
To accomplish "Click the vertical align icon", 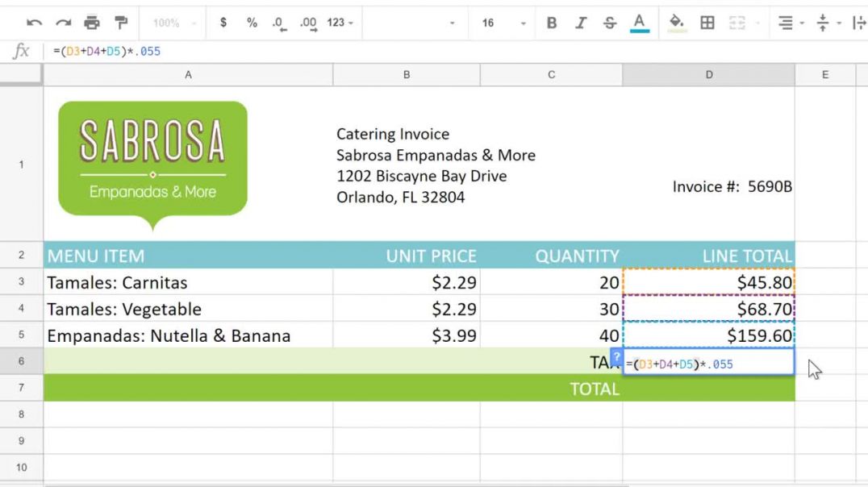I will click(x=823, y=23).
